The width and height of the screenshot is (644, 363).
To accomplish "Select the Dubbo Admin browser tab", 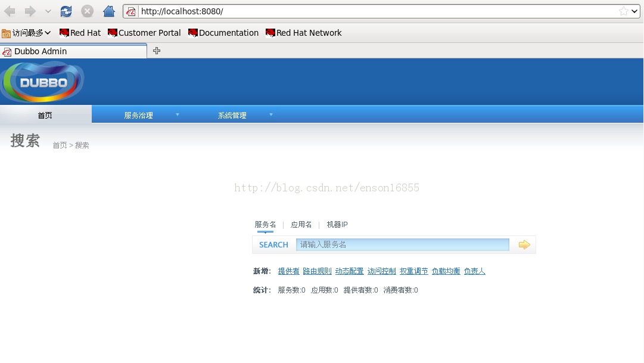I will 73,51.
